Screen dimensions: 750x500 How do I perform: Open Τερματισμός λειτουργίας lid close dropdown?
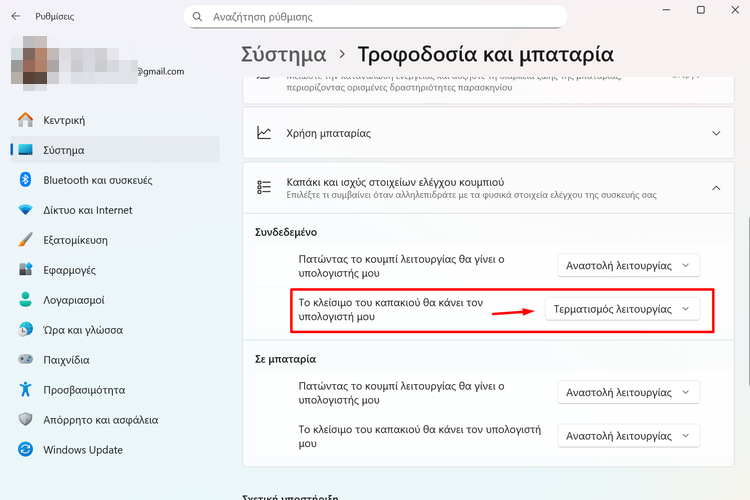point(622,309)
